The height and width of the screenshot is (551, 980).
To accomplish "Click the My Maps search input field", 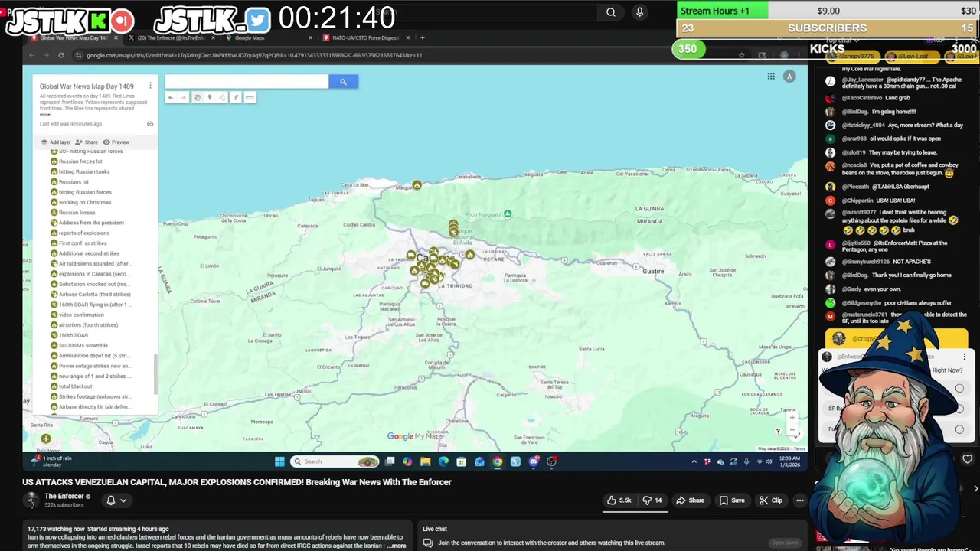I will coord(247,81).
